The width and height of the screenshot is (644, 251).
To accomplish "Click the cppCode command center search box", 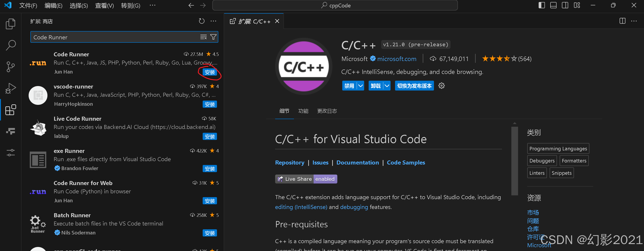I will [x=335, y=5].
